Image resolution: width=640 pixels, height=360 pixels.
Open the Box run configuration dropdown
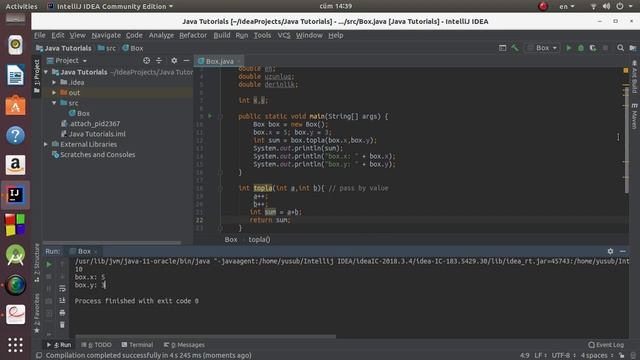(542, 48)
